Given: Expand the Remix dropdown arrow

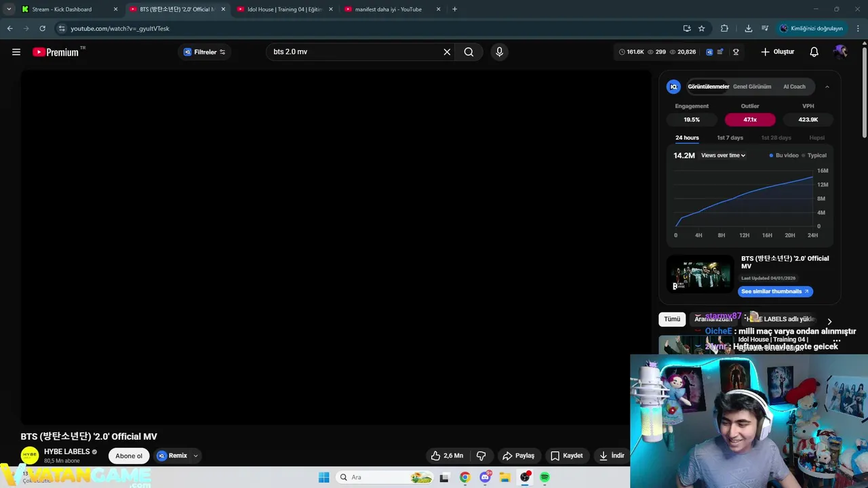Looking at the screenshot, I should (x=195, y=455).
